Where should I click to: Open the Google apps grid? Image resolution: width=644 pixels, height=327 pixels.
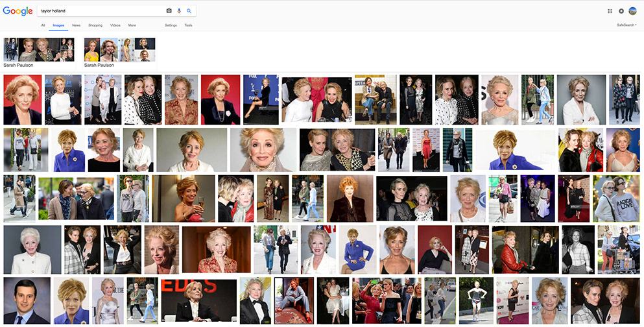tap(610, 11)
